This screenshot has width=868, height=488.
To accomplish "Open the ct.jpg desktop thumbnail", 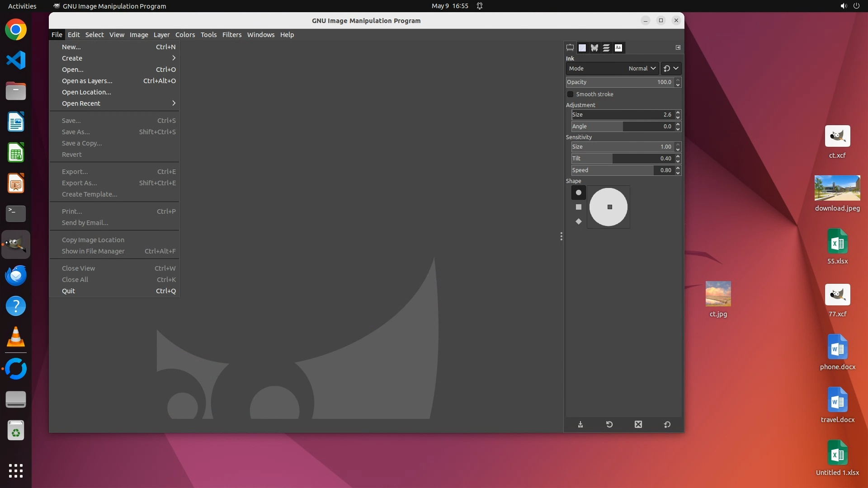I will pos(718,294).
